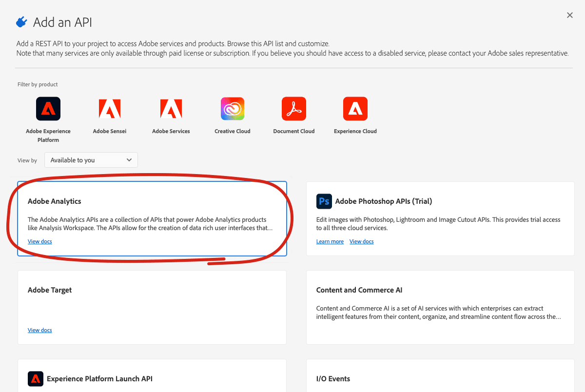
Task: Click the 'Document Cloud' filter label
Action: tap(294, 131)
